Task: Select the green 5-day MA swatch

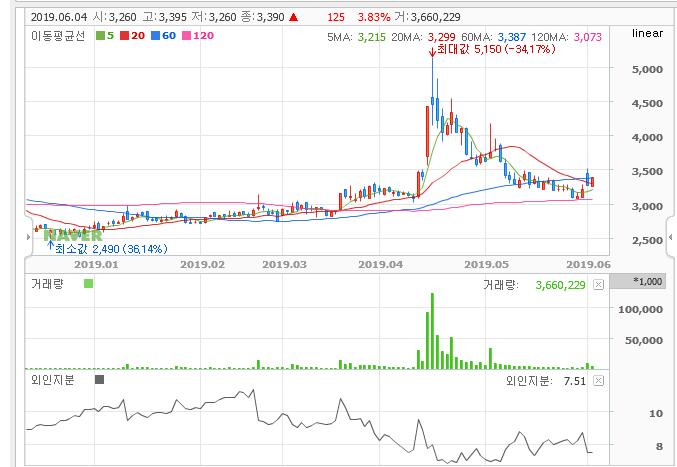Action: (100, 36)
